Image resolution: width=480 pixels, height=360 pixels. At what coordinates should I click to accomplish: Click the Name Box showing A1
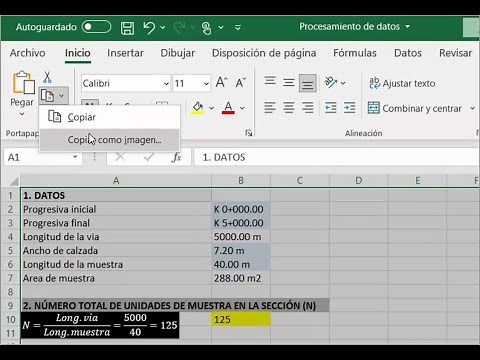[x=37, y=157]
